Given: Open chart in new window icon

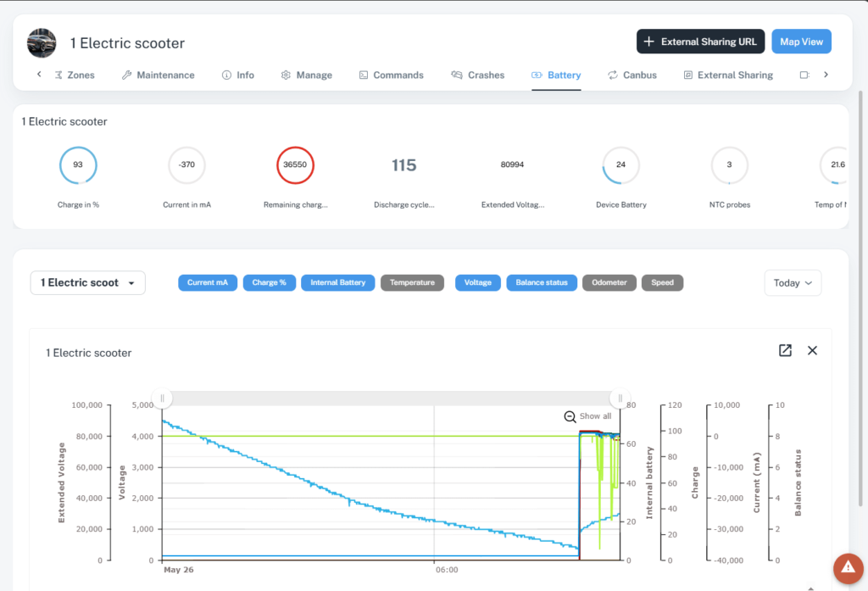Looking at the screenshot, I should [x=785, y=350].
